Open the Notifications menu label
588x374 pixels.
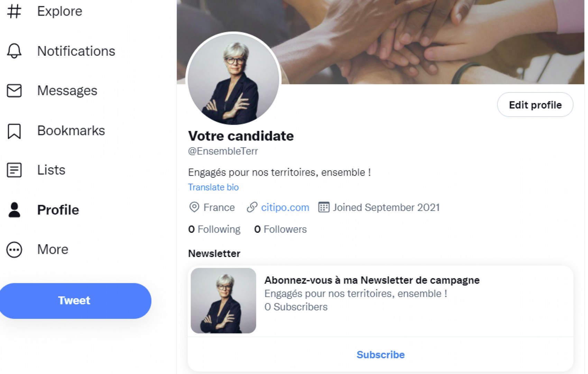(76, 51)
